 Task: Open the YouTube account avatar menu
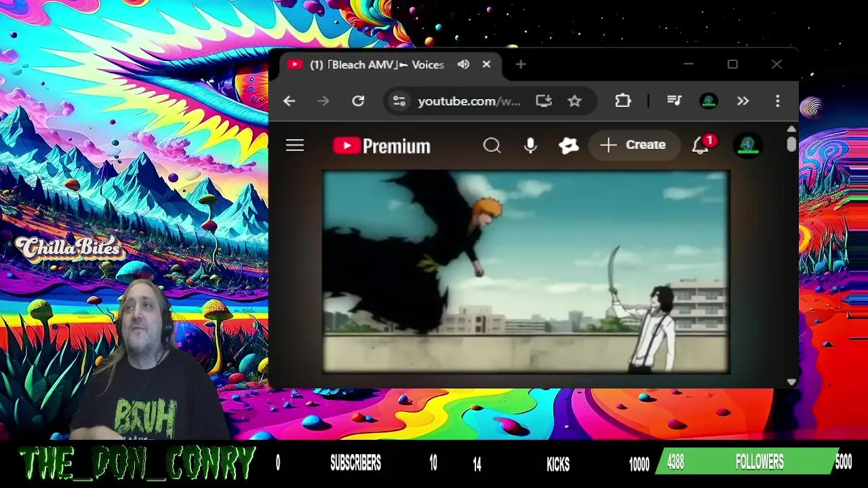pyautogui.click(x=748, y=145)
